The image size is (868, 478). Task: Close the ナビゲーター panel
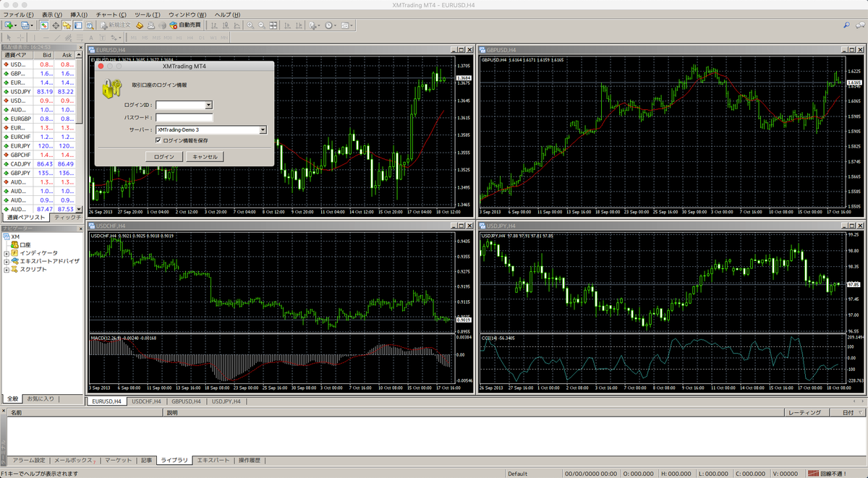(80, 228)
